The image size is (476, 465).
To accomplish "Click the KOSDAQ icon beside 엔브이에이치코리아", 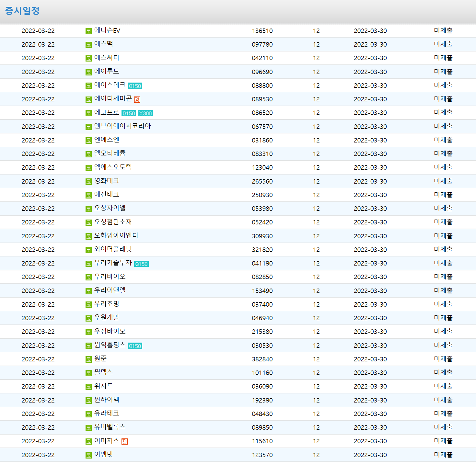I will [x=88, y=127].
